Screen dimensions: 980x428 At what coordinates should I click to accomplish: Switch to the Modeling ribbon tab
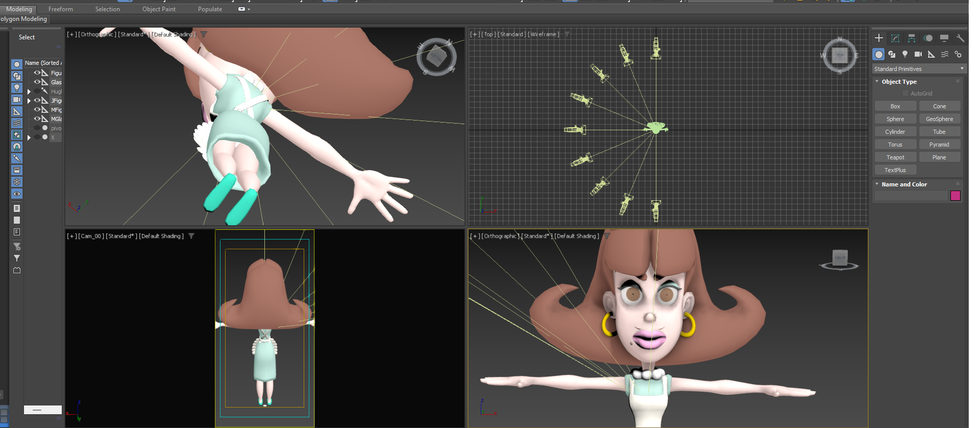pos(19,9)
